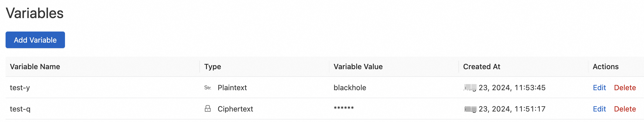Click the Variable Value column header

click(358, 67)
